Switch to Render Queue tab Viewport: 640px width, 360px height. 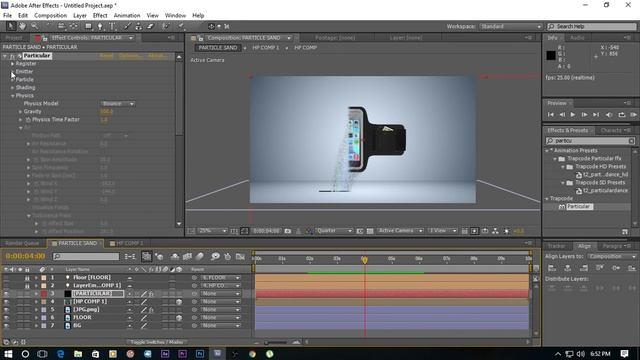pyautogui.click(x=22, y=243)
